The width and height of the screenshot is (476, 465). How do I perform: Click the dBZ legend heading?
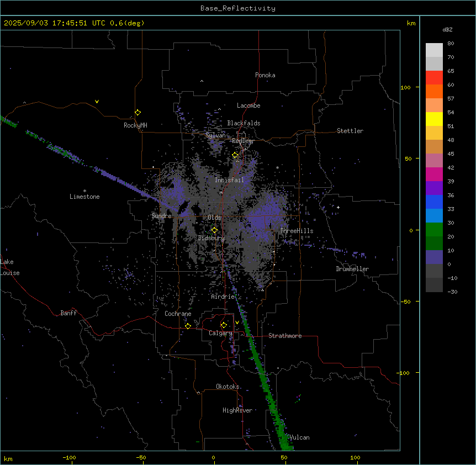(447, 30)
